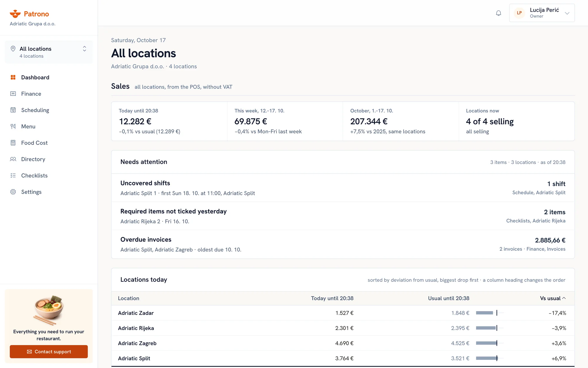Open the Uncovered shifts attention item

tap(343, 188)
